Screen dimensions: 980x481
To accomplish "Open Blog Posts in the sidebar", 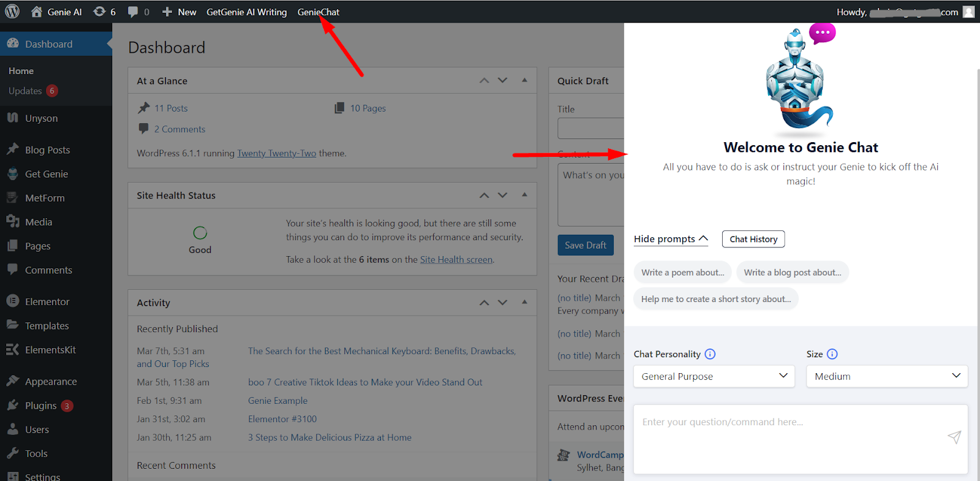I will pyautogui.click(x=56, y=150).
